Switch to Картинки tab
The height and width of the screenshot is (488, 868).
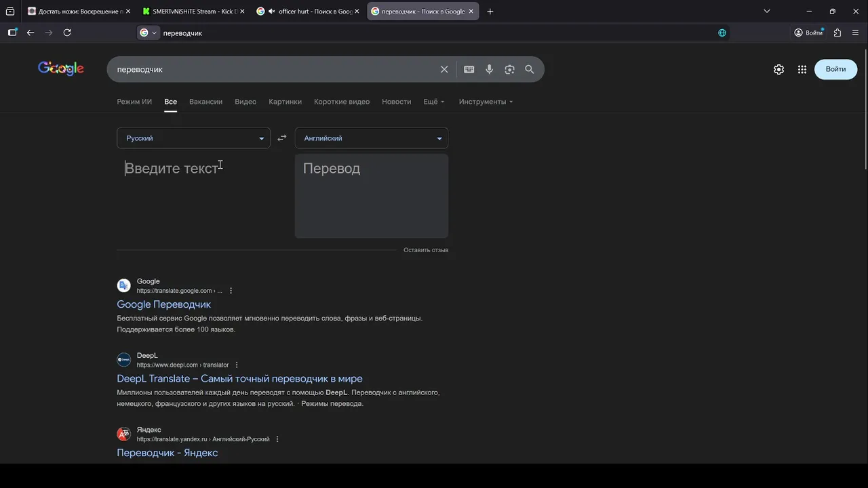pyautogui.click(x=285, y=102)
